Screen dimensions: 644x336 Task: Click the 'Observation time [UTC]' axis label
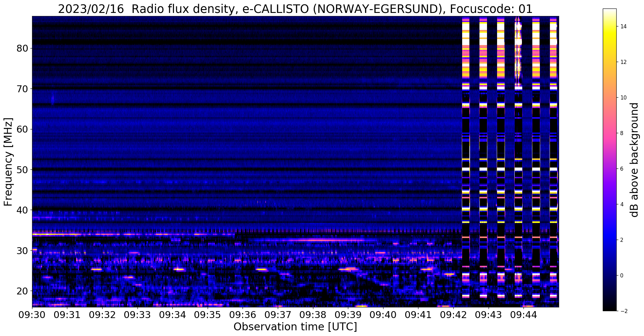pos(295,327)
